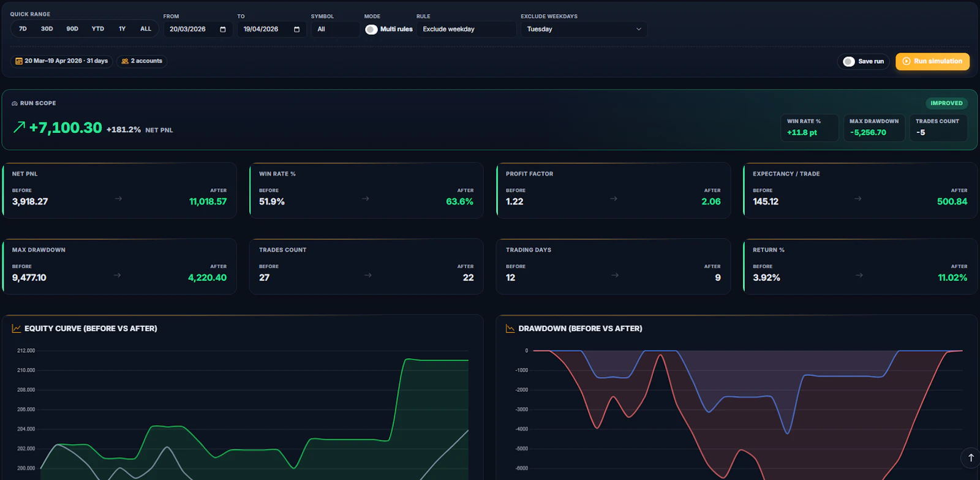Select the ALL quick range
This screenshot has height=480, width=980.
tap(146, 29)
